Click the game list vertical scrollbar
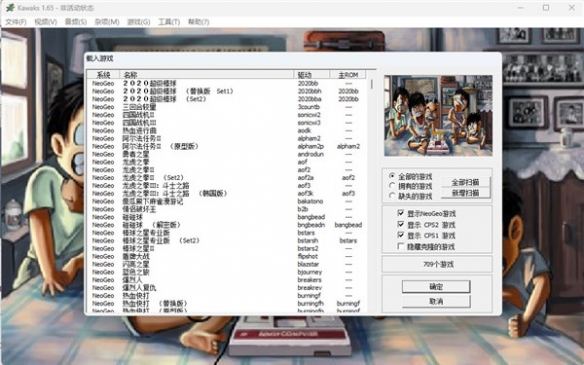 (x=372, y=195)
